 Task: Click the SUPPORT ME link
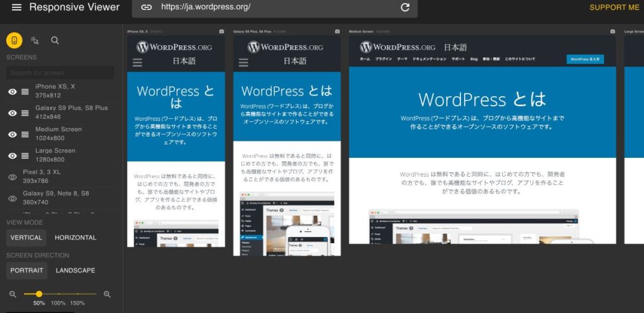614,8
